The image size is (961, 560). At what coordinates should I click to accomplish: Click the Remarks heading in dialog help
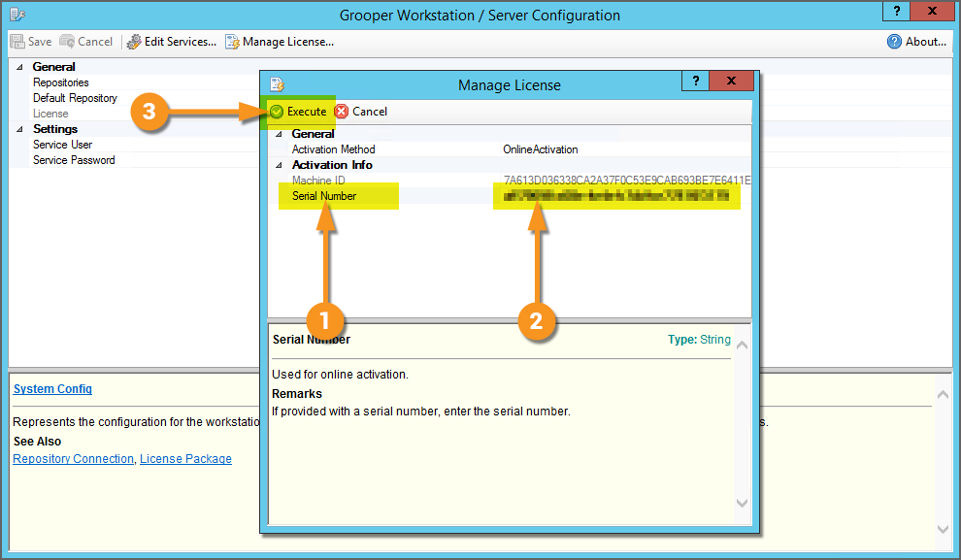[297, 394]
